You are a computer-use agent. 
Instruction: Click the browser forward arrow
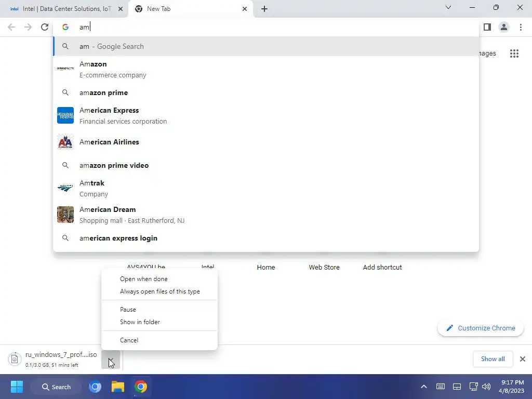(x=28, y=27)
